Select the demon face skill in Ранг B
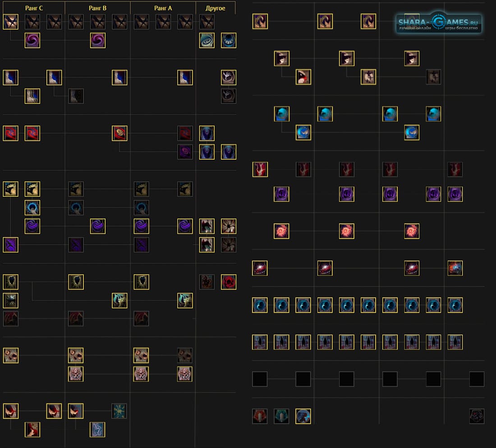Screen dimensions: 496x448 pyautogui.click(x=76, y=356)
